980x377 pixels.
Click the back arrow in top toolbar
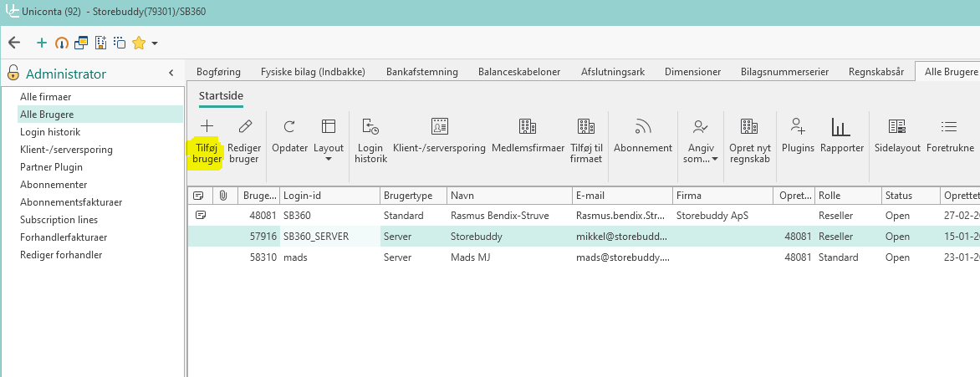pos(13,43)
